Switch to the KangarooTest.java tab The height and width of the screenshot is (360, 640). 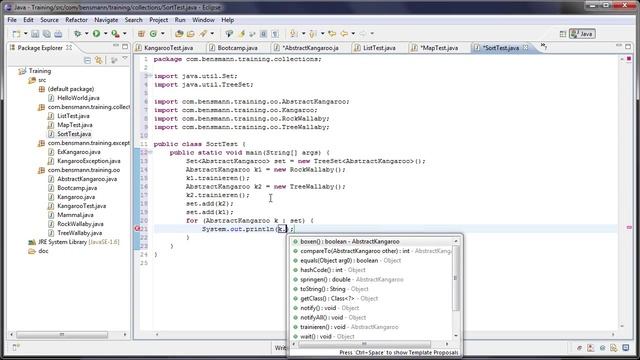pos(168,48)
